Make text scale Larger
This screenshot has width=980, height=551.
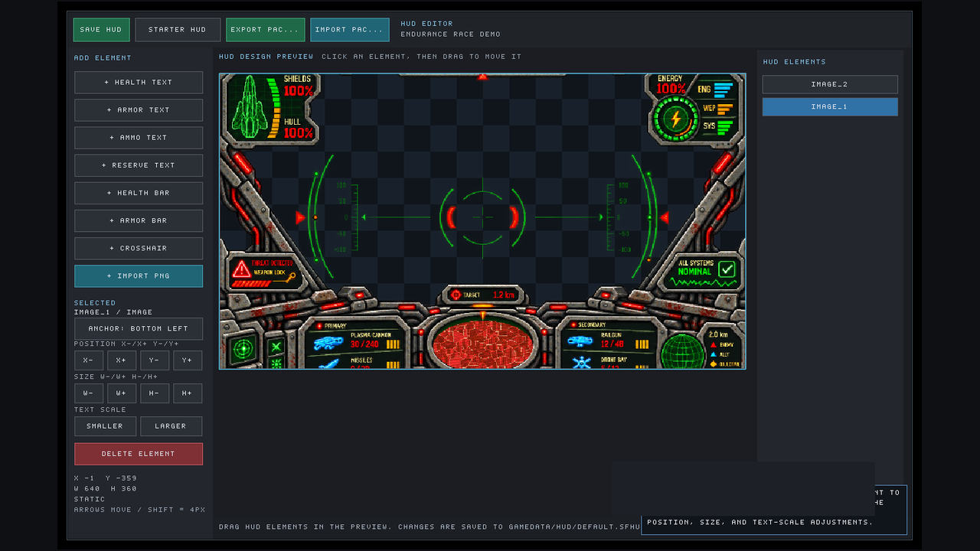click(171, 426)
